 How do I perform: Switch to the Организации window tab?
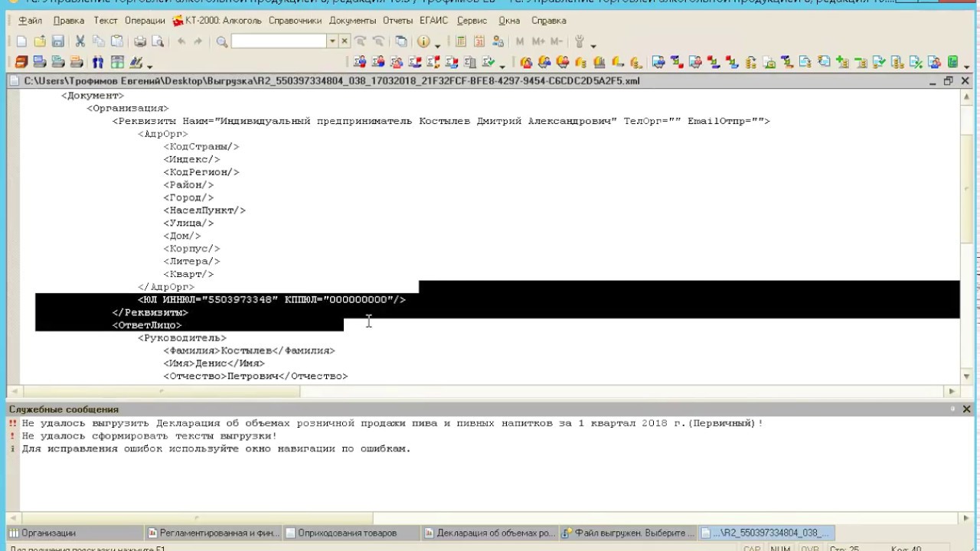pyautogui.click(x=74, y=533)
